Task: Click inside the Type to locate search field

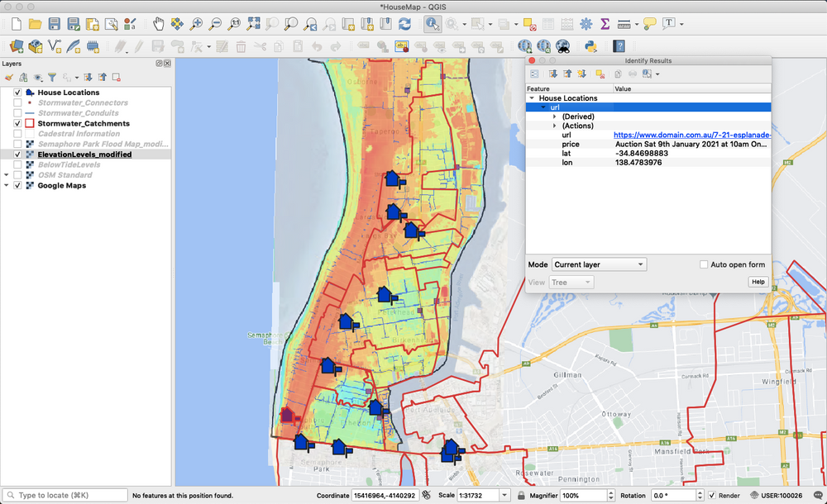Action: 66,496
